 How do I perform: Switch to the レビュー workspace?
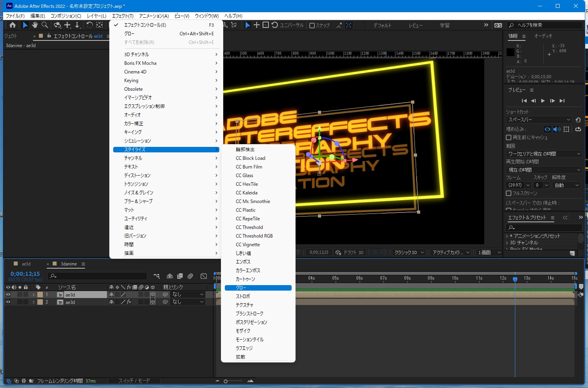point(416,26)
